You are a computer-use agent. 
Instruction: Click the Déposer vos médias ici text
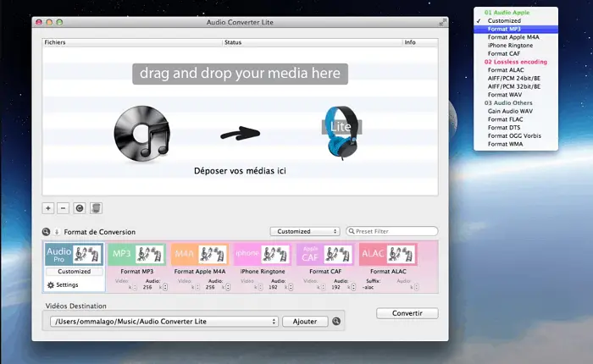(x=240, y=171)
